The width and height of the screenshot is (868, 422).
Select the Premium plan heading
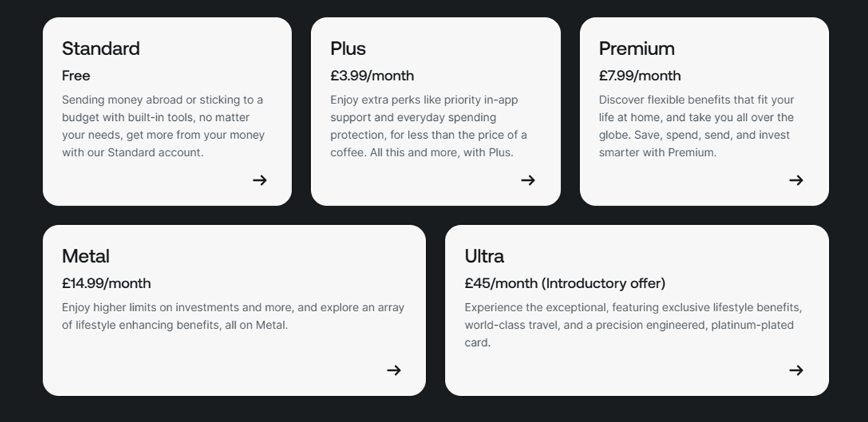[x=637, y=48]
